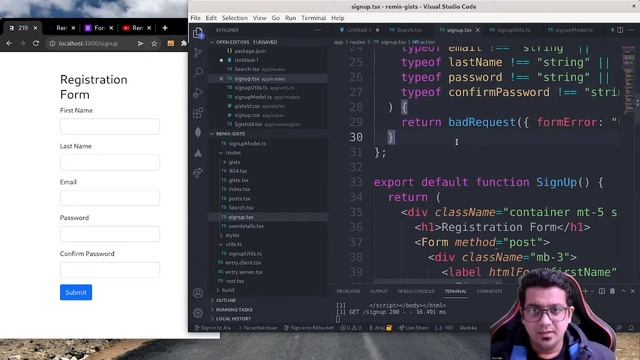Open the Extensions view icon
Viewport: 640px width, 360px height.
[x=198, y=113]
